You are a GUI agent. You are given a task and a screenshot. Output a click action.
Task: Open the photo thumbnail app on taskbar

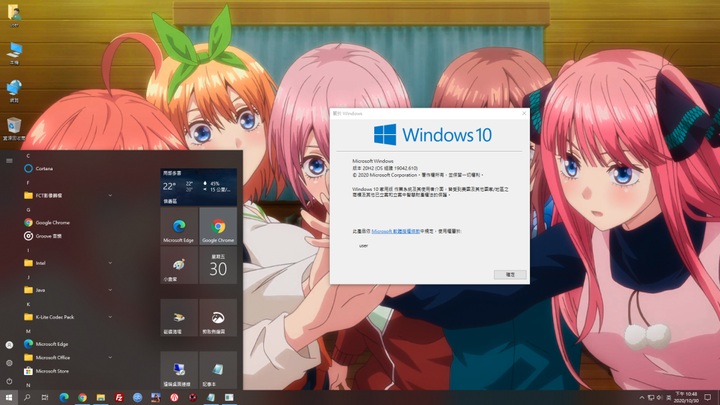click(x=156, y=397)
